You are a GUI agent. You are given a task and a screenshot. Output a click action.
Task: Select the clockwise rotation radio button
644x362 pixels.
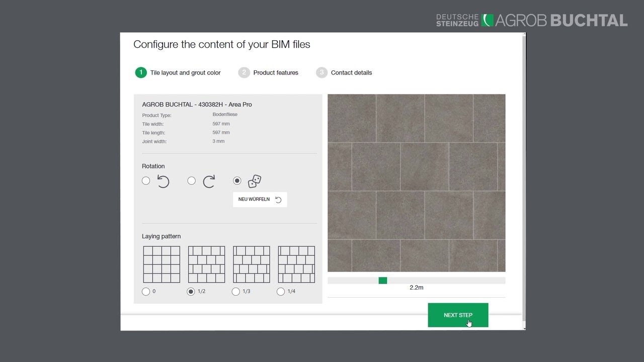tap(191, 180)
